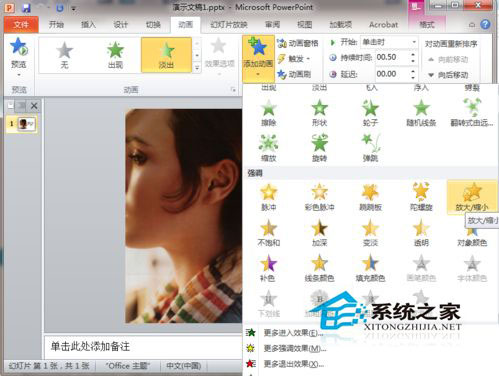499x376 pixels.
Task: Click 向后移动 move later button
Action: (448, 75)
